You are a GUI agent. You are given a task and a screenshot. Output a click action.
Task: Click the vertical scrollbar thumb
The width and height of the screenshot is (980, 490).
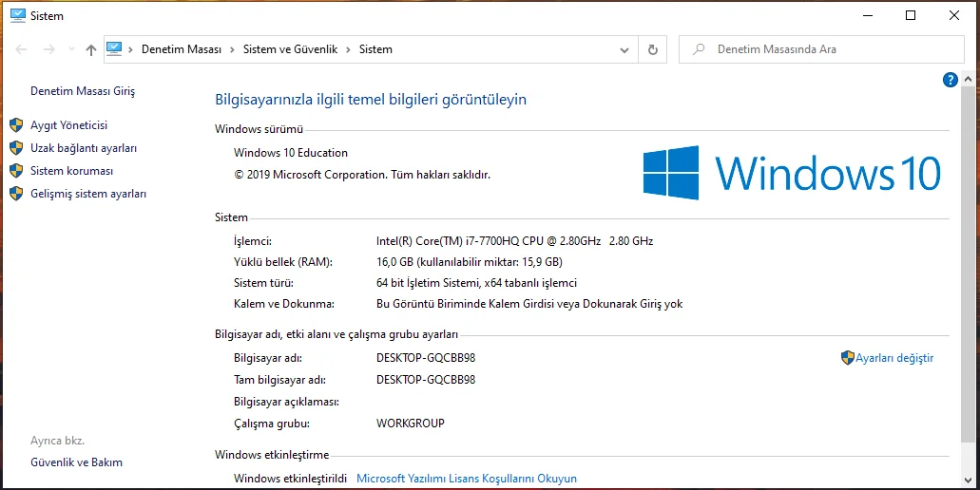pyautogui.click(x=968, y=265)
